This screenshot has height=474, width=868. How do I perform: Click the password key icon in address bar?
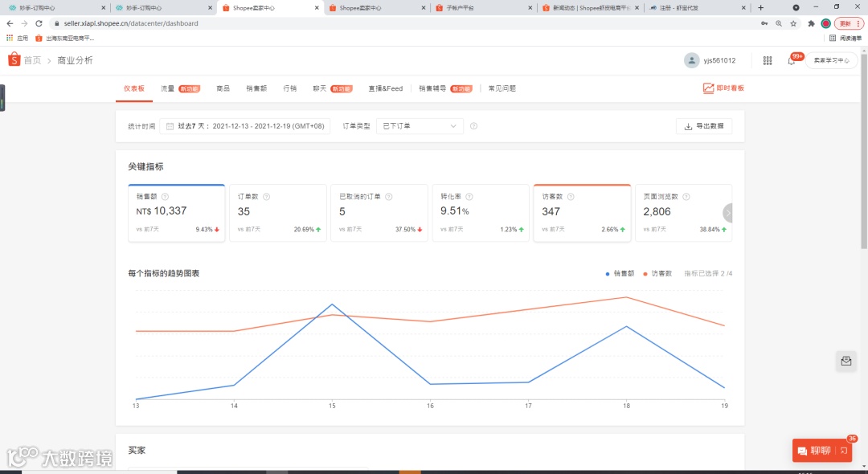tap(764, 23)
